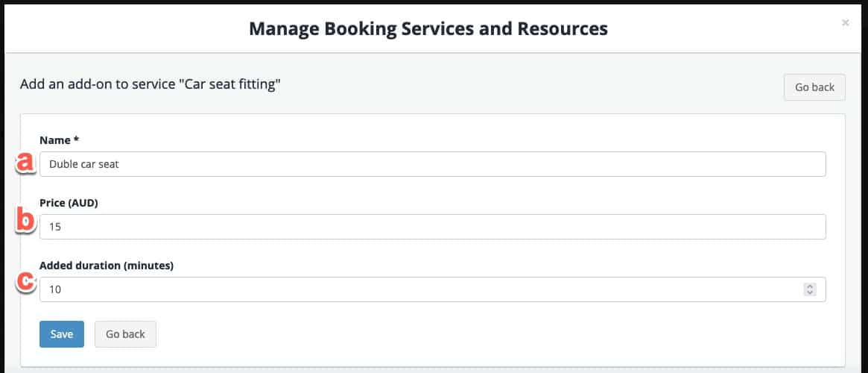The width and height of the screenshot is (868, 373).
Task: Close the Manage Booking Services dialog
Action: click(x=845, y=22)
